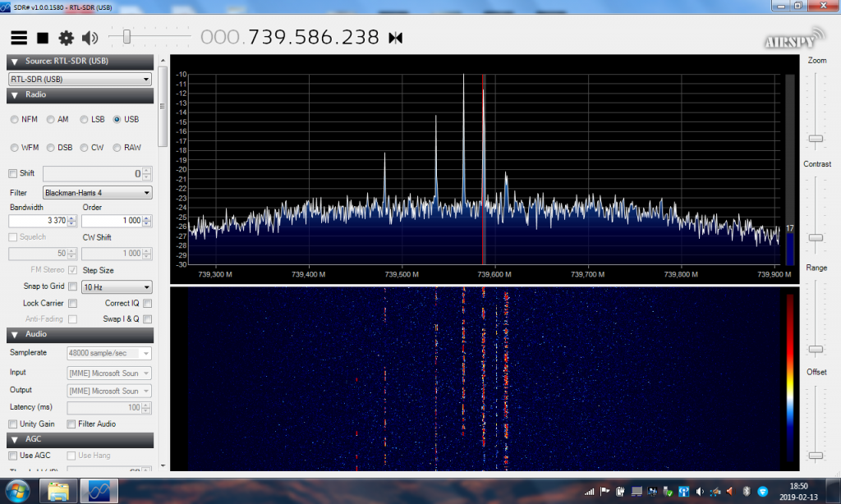Stop the radio with the stop button

click(x=43, y=38)
